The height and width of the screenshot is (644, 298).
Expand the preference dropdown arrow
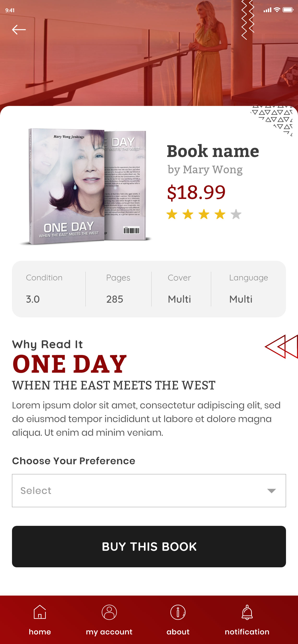tap(271, 491)
